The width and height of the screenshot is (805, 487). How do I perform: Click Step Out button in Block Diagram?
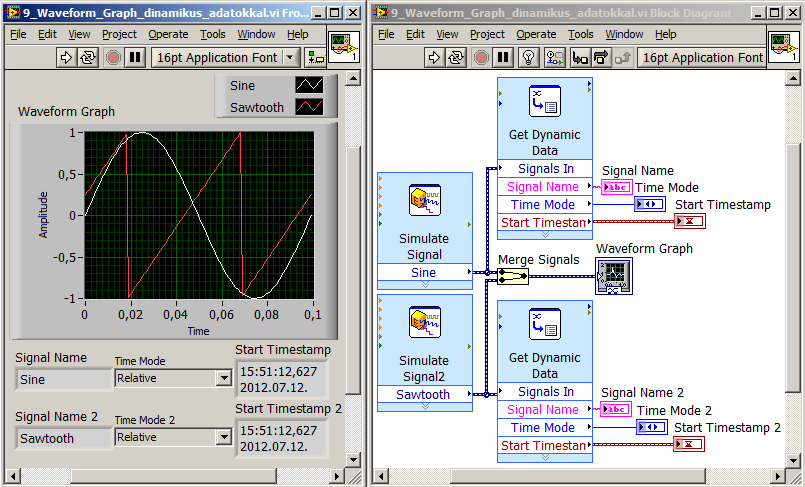622,57
